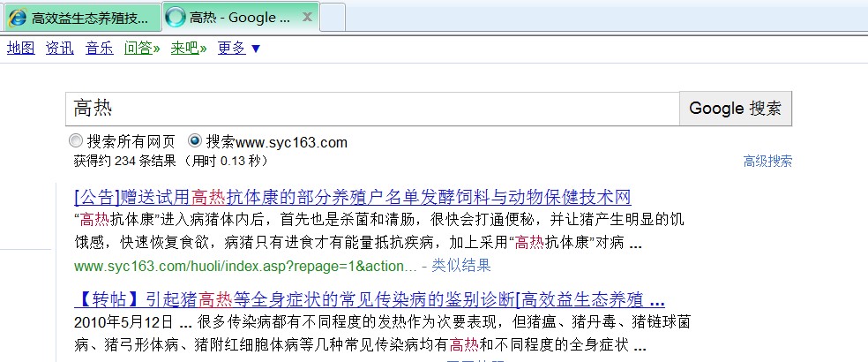View 类似结果 for the first result
The image size is (868, 362).
click(461, 266)
